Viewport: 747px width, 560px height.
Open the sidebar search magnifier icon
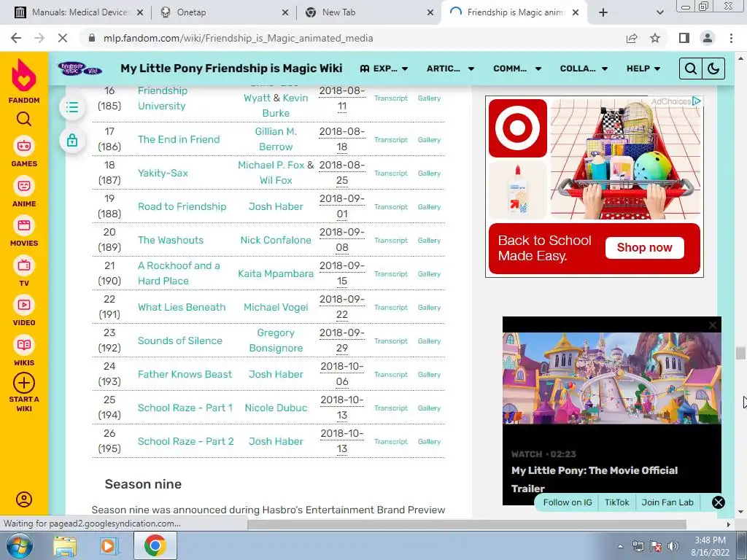24,119
